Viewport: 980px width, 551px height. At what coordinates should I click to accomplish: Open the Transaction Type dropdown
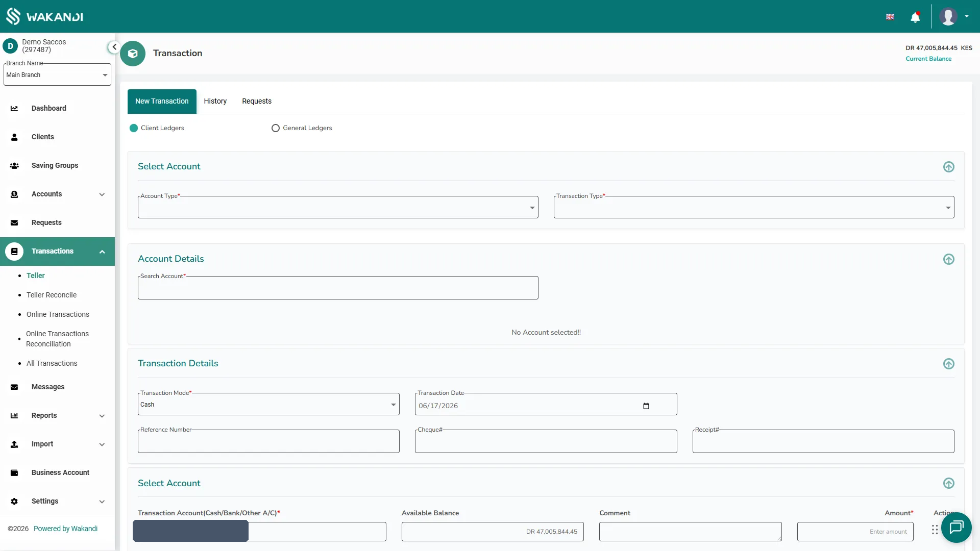point(754,207)
